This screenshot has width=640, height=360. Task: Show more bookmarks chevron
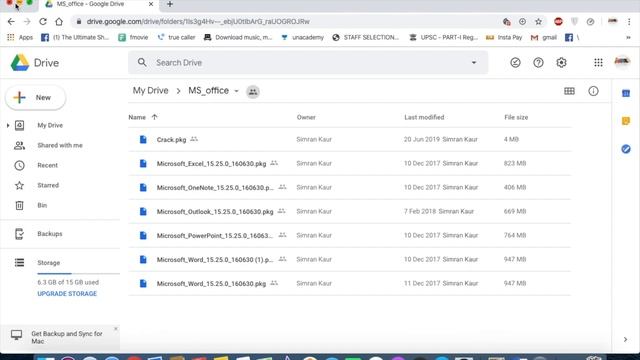point(628,38)
